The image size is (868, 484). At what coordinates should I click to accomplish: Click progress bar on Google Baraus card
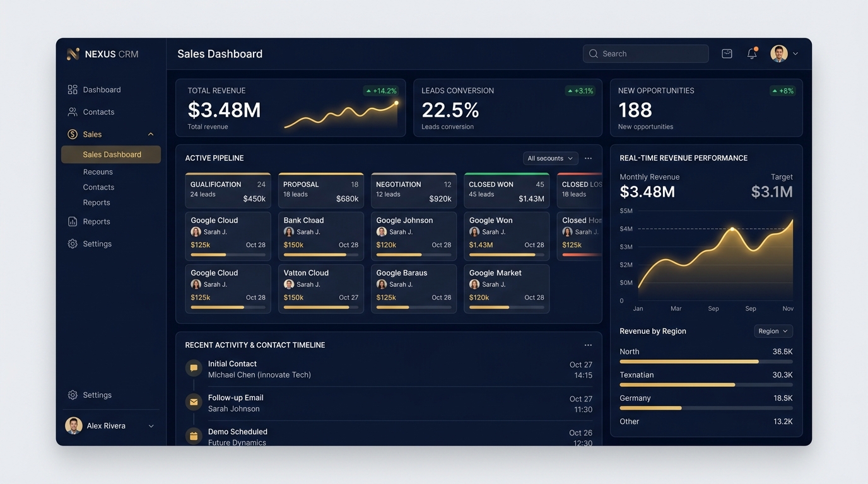[414, 308]
